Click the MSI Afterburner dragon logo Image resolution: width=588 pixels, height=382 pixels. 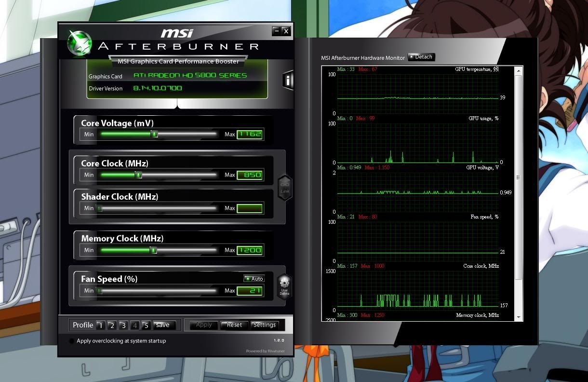click(x=79, y=42)
